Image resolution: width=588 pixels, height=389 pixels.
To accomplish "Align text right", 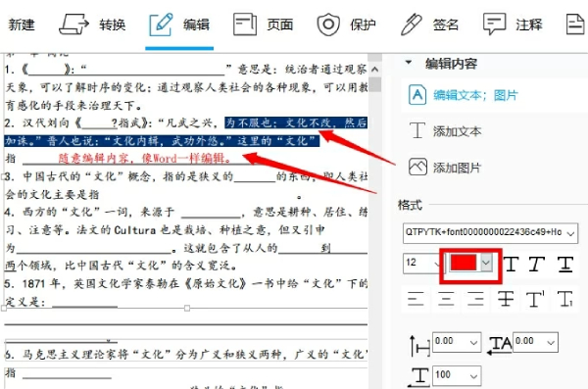I will (475, 299).
